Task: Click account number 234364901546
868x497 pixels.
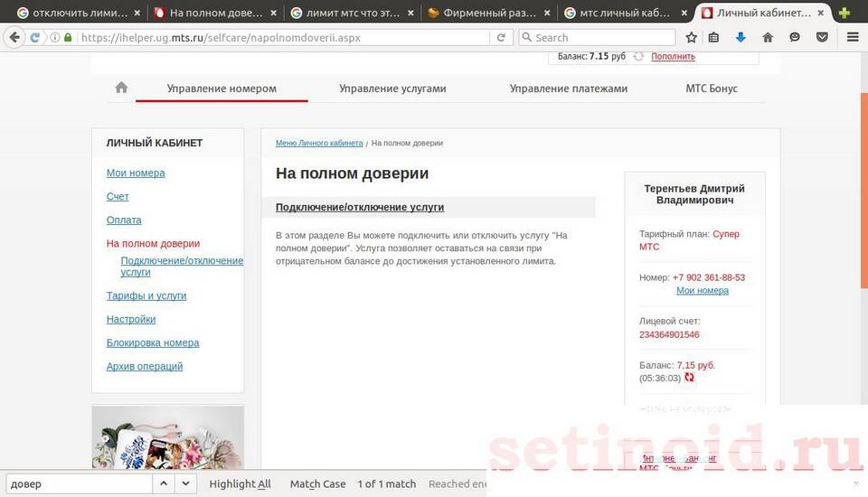Action: click(x=669, y=335)
